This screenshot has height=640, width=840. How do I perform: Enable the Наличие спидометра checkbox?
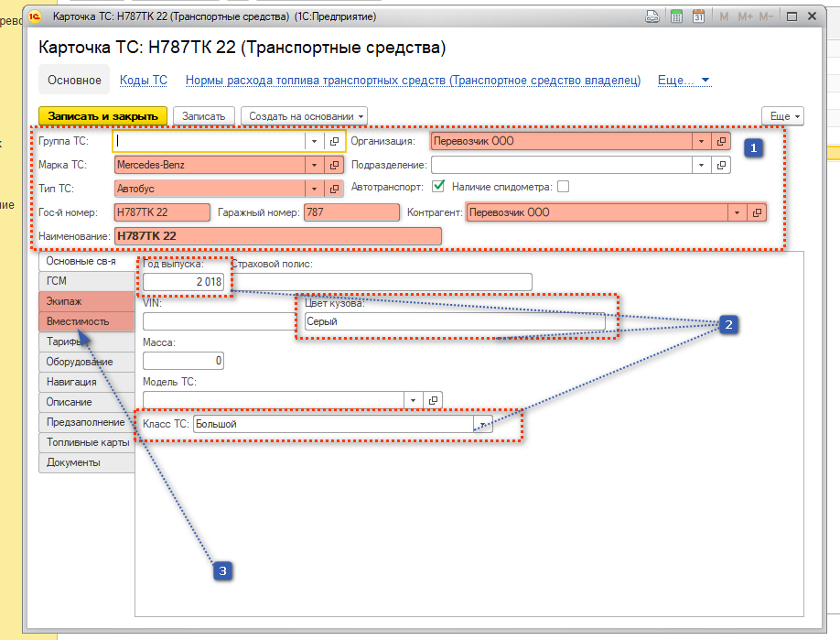(564, 187)
